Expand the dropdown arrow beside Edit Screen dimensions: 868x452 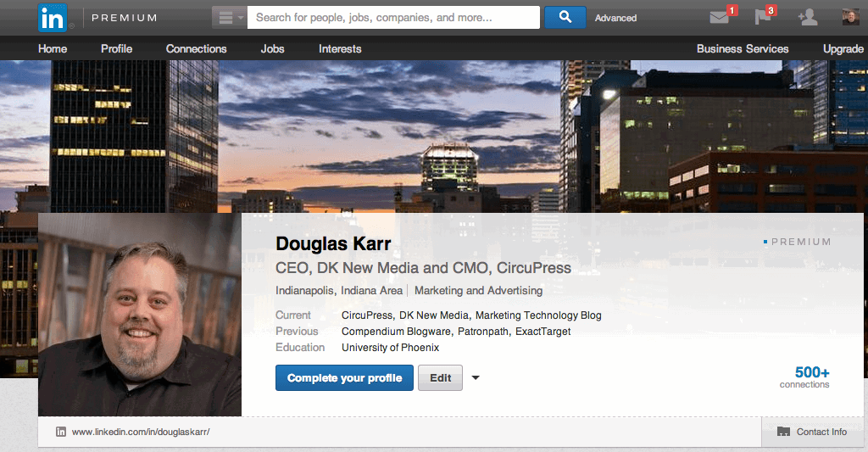point(476,377)
